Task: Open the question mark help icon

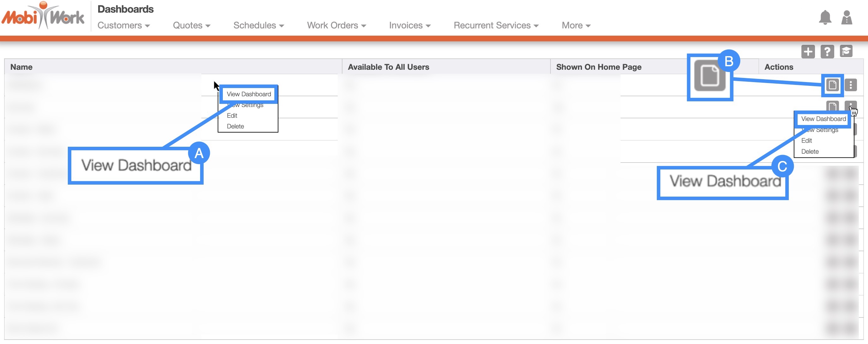Action: point(827,51)
